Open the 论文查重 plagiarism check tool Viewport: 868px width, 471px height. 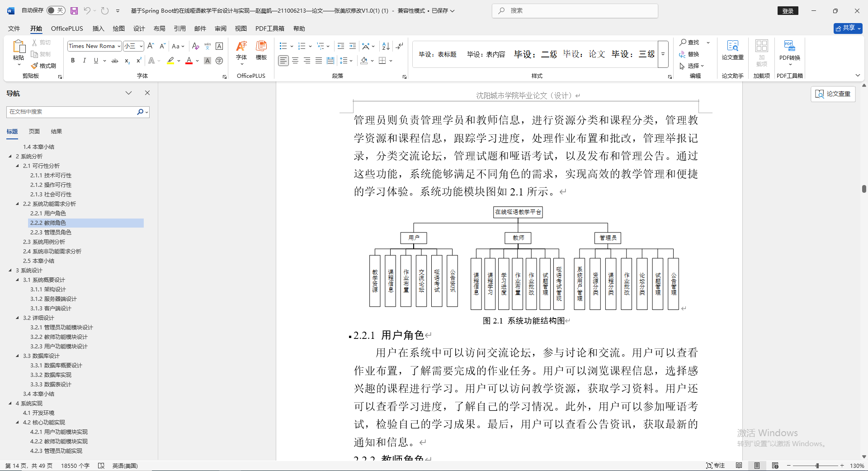click(x=732, y=51)
